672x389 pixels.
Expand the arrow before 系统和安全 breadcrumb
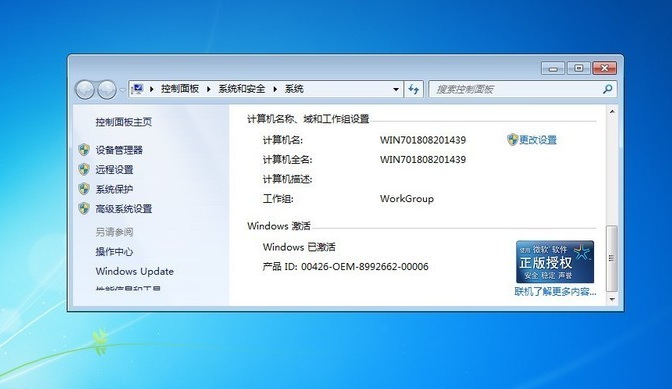[x=209, y=89]
